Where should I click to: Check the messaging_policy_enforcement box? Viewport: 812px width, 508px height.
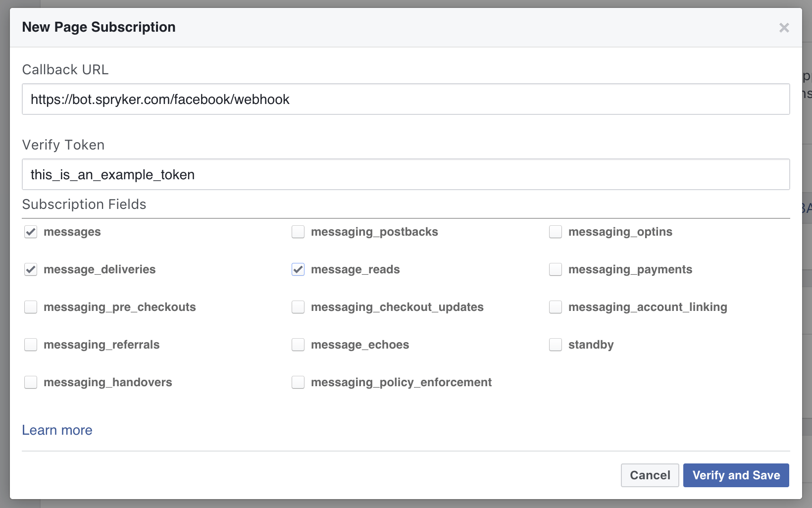click(298, 382)
